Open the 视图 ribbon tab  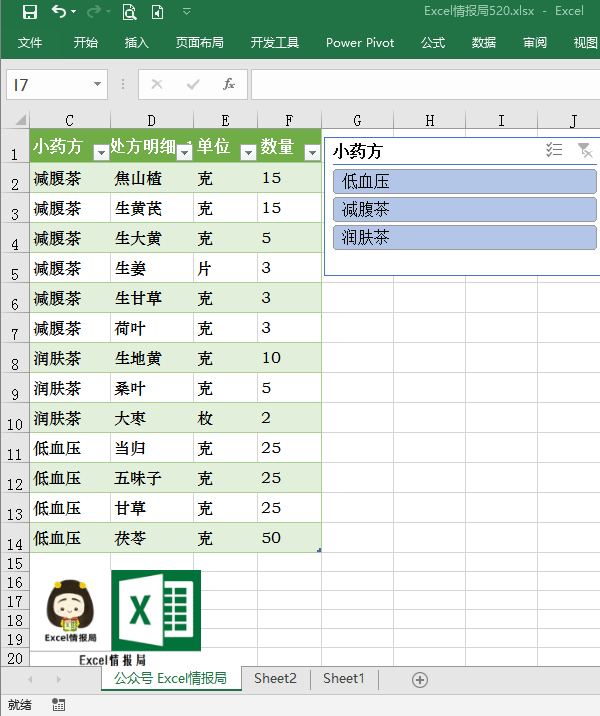click(x=586, y=43)
